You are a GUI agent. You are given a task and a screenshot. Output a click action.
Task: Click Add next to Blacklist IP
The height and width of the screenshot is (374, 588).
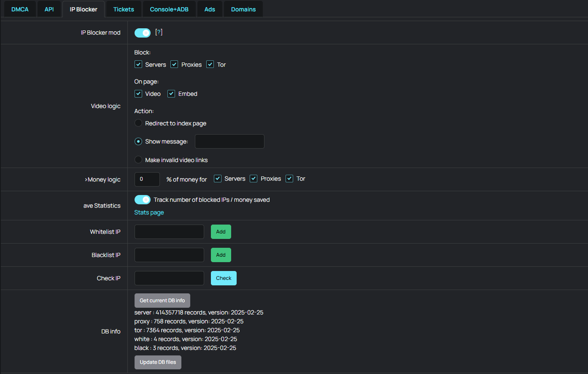(x=221, y=255)
